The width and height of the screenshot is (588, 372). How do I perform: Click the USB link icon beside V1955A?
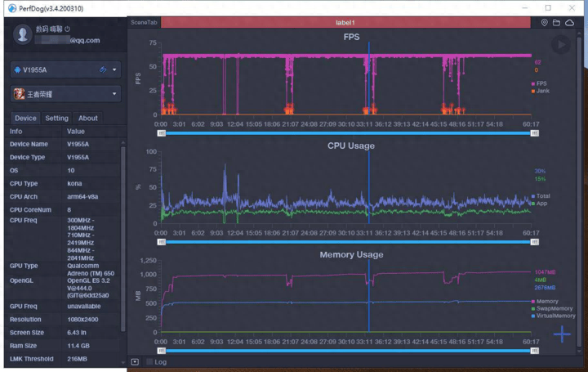103,70
